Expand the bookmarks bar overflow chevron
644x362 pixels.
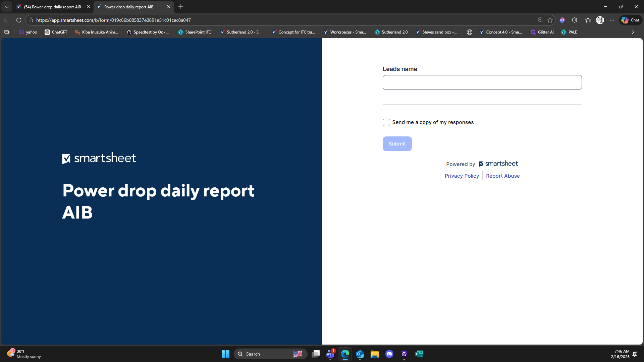633,32
